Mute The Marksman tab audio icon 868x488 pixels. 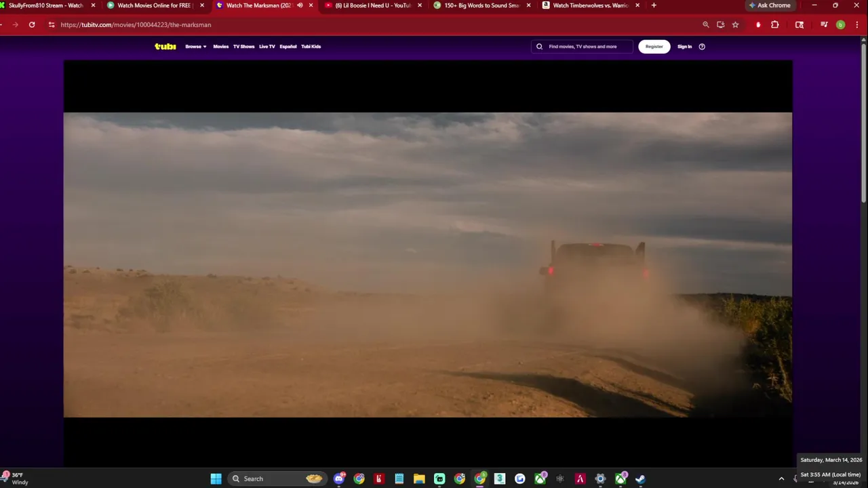[300, 5]
